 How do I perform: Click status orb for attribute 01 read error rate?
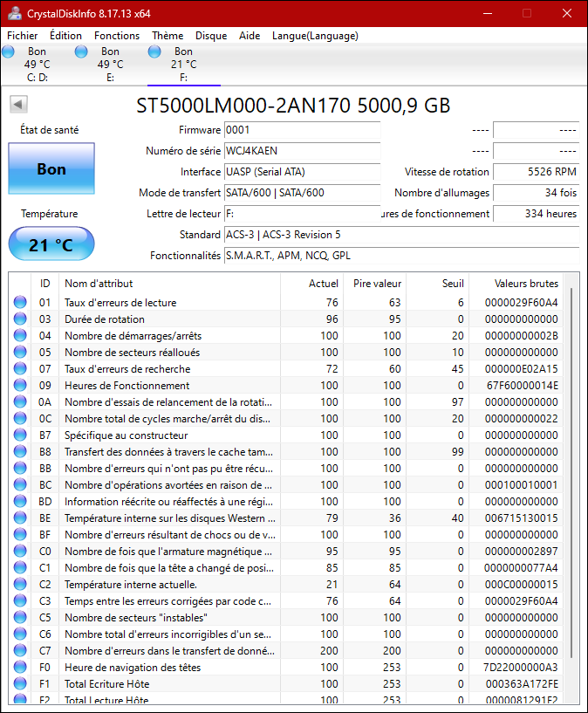coord(20,303)
